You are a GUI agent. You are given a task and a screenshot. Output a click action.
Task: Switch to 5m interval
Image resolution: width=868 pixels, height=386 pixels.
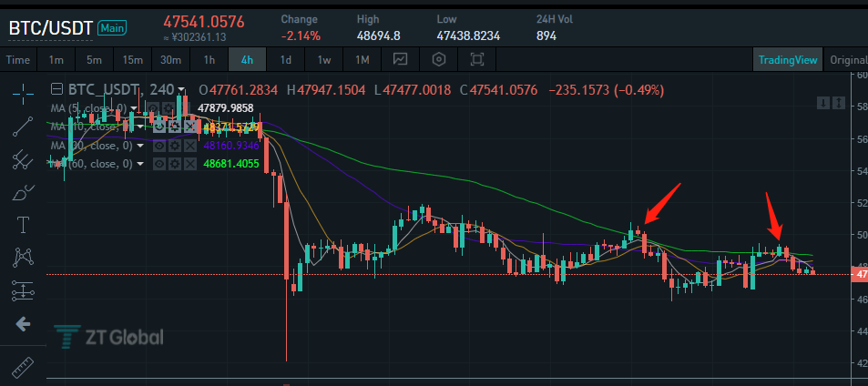[x=94, y=60]
